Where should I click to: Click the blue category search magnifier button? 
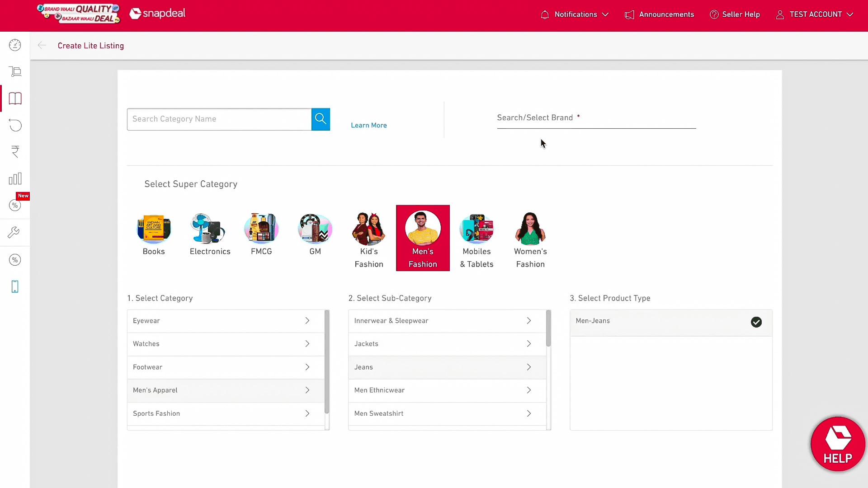pos(321,119)
